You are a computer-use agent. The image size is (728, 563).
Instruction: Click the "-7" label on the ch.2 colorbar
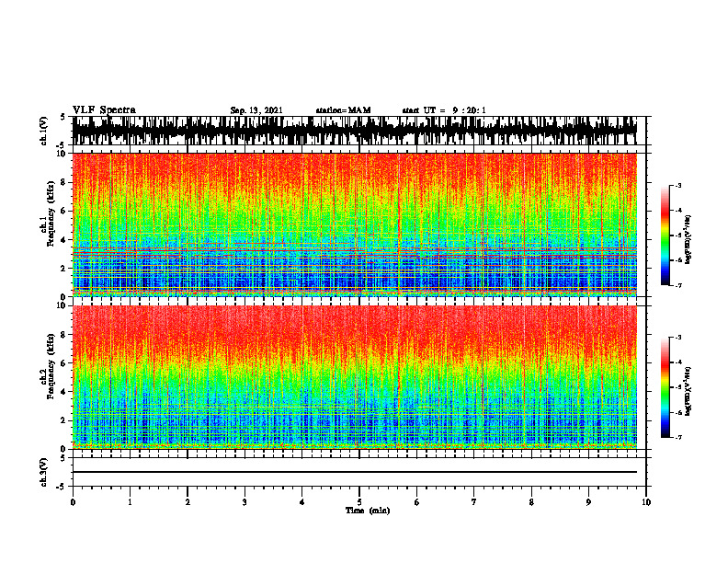[x=678, y=438]
